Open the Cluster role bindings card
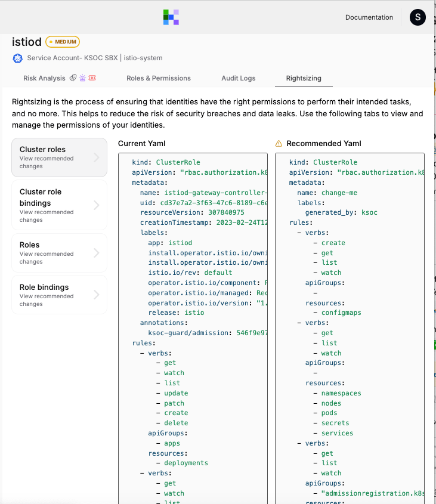The height and width of the screenshot is (504, 436). pyautogui.click(x=59, y=205)
